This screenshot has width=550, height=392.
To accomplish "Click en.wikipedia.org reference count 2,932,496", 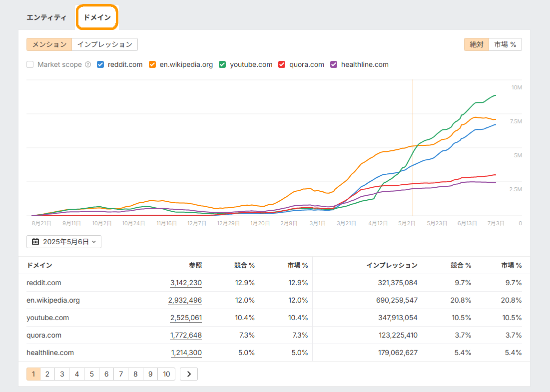I will 185,300.
